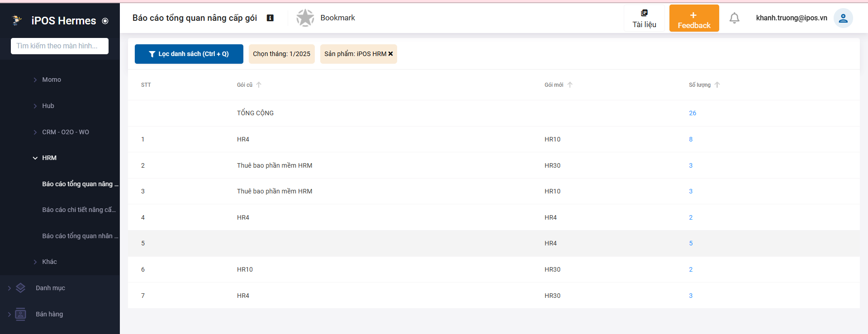Click the khanh.truong@ipos.vn account name
The image size is (868, 334).
click(x=792, y=18)
